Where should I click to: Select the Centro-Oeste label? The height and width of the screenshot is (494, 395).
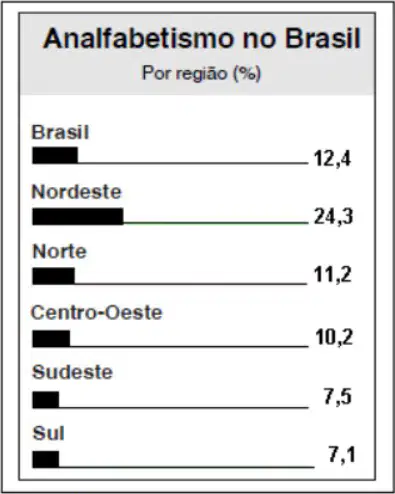[97, 313]
